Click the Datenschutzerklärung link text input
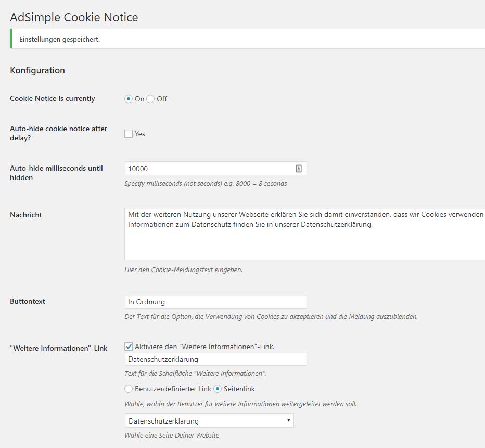This screenshot has width=485, height=448. tap(215, 359)
